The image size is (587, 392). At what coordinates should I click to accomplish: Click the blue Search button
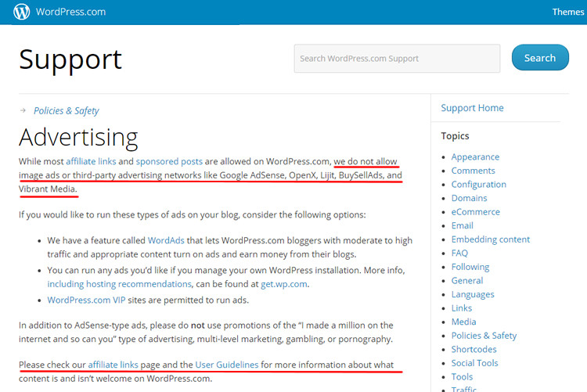(x=540, y=58)
